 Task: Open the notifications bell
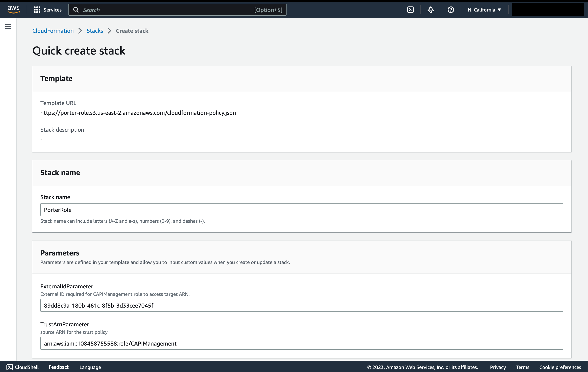(x=430, y=10)
